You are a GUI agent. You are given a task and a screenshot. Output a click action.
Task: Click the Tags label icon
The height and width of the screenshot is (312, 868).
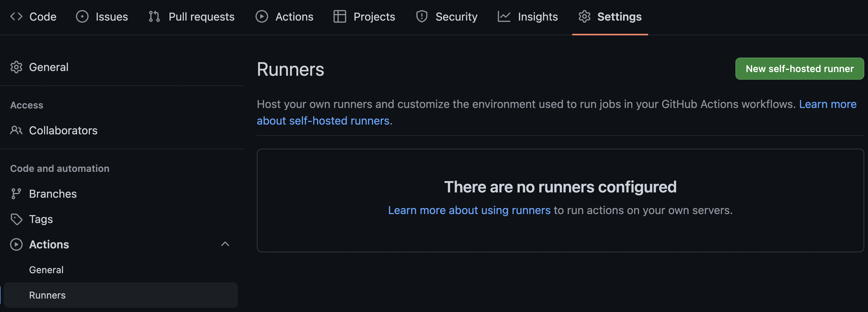[16, 219]
